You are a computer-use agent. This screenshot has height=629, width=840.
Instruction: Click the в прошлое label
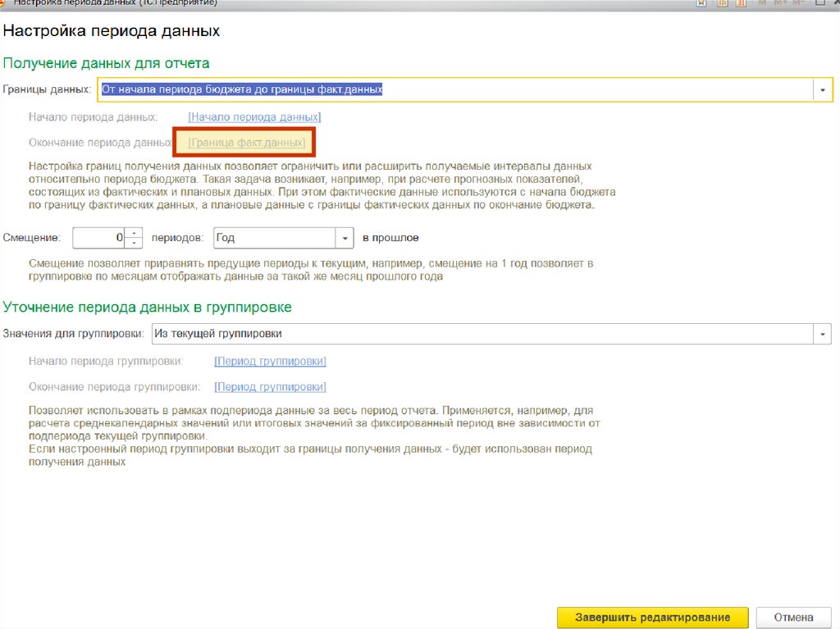coord(390,238)
